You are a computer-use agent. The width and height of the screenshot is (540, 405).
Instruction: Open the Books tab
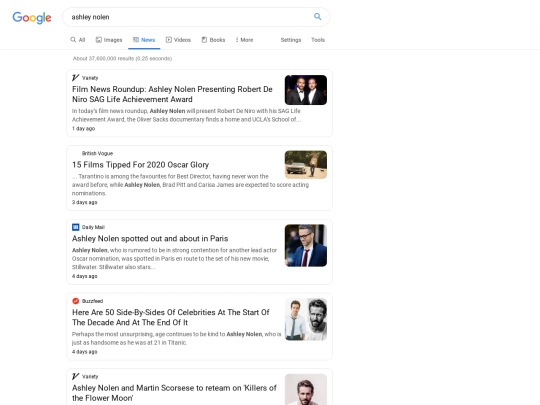(x=213, y=40)
